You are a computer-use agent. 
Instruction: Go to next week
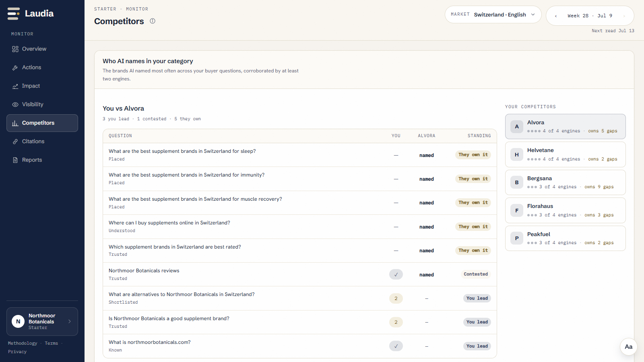pos(624,16)
